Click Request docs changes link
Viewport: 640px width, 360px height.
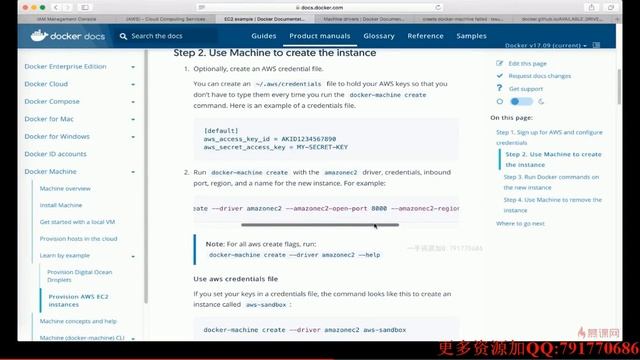540,76
